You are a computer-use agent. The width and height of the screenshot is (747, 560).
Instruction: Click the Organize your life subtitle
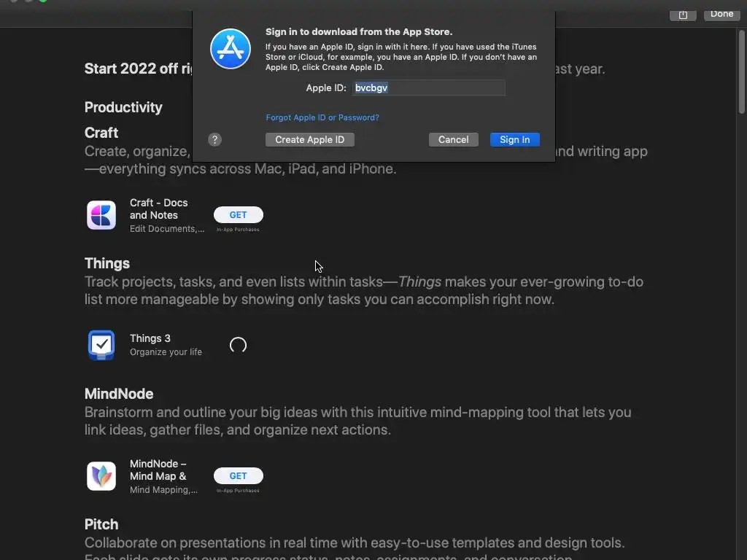[x=166, y=352]
